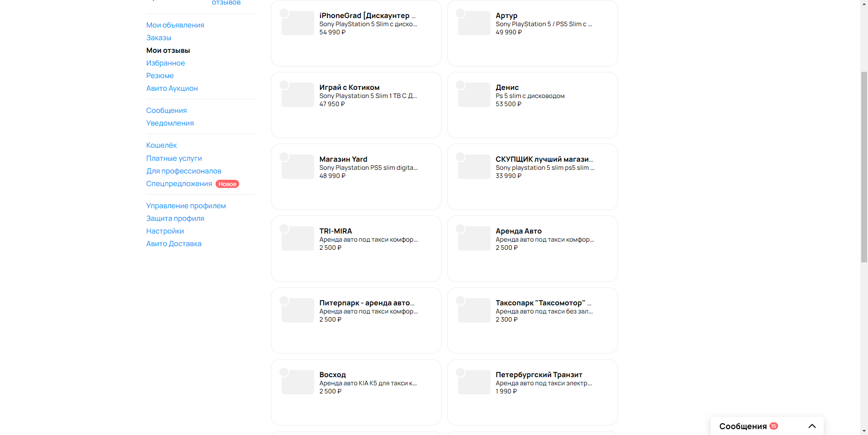Image resolution: width=868 pixels, height=435 pixels.
Task: Click the price 47 950 ₽
Action: coord(332,104)
